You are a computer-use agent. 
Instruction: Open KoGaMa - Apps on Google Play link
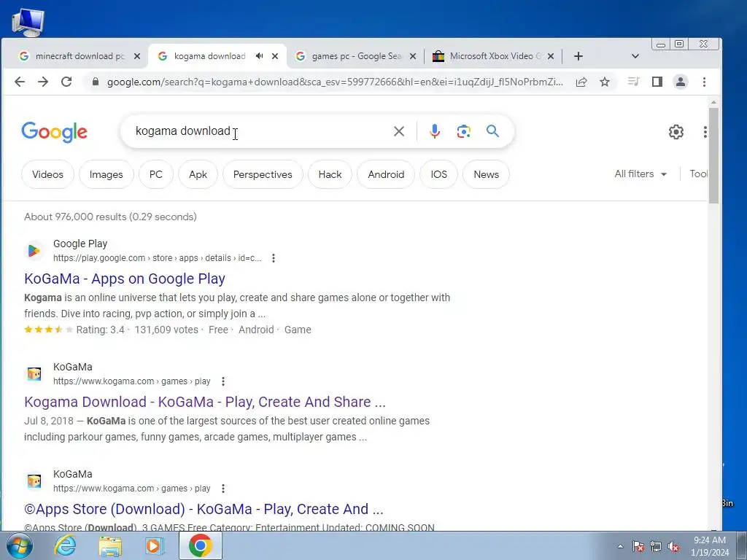125,279
